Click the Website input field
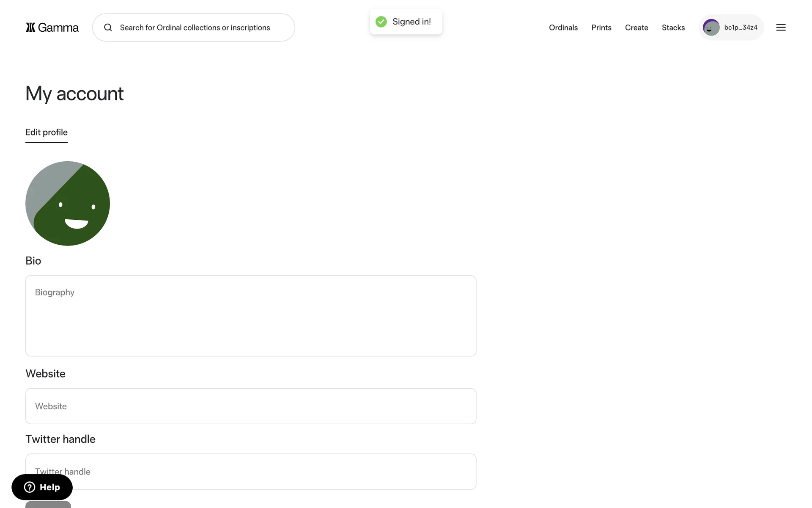 pyautogui.click(x=250, y=406)
